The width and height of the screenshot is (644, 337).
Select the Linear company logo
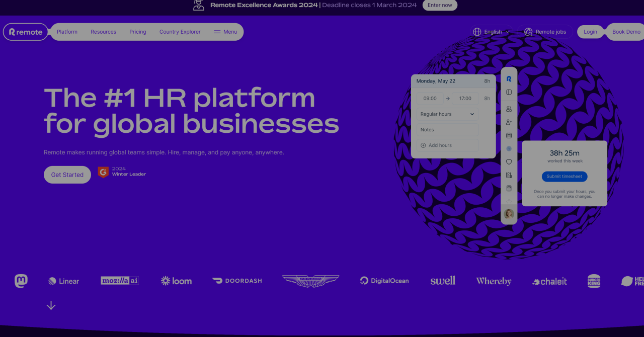63,281
